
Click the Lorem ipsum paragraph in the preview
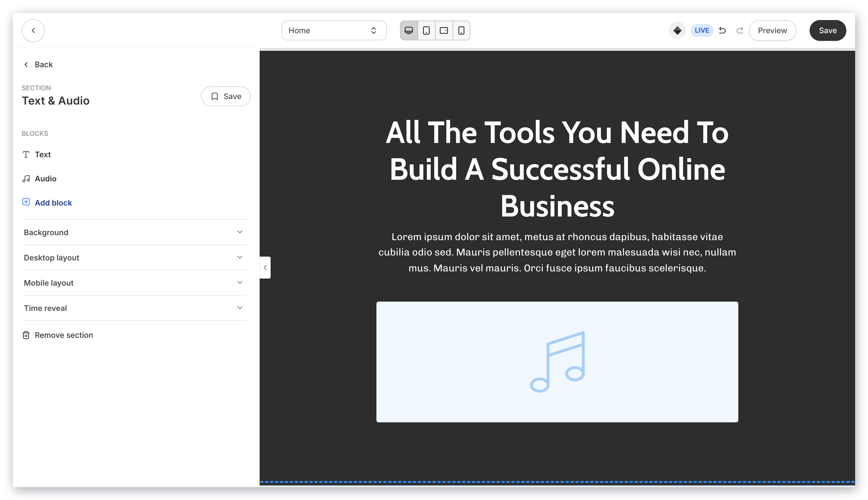557,252
